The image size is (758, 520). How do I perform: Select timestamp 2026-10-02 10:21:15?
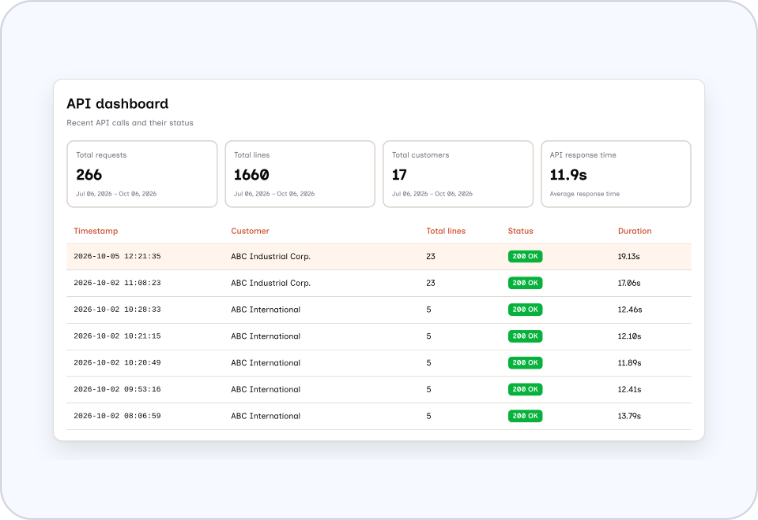117,336
